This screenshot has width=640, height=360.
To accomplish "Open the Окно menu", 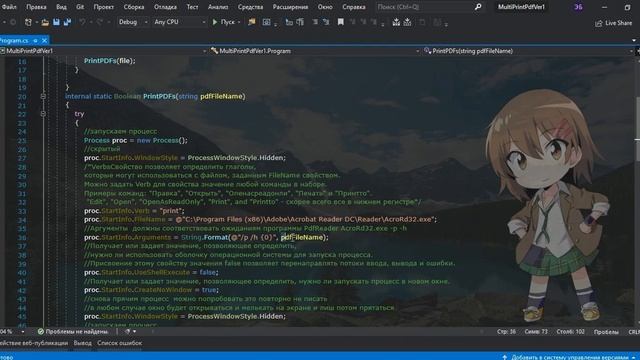I will (325, 7).
